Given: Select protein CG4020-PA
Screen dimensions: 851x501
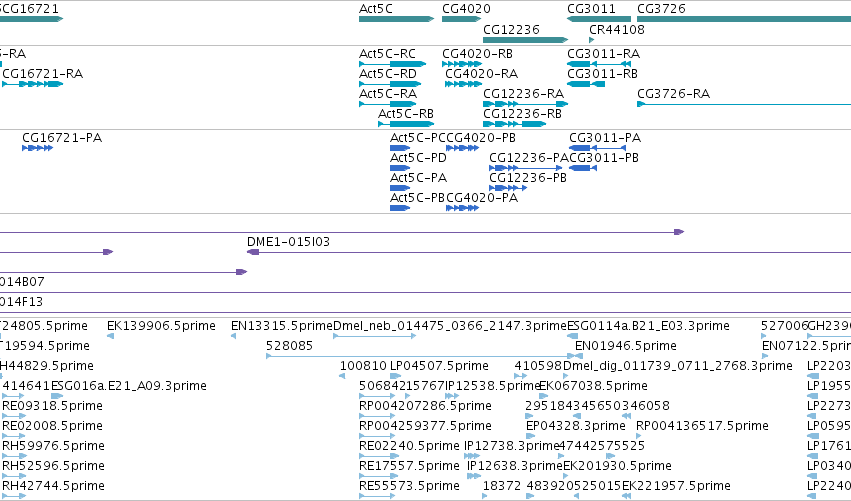Looking at the screenshot, I should (x=482, y=198).
